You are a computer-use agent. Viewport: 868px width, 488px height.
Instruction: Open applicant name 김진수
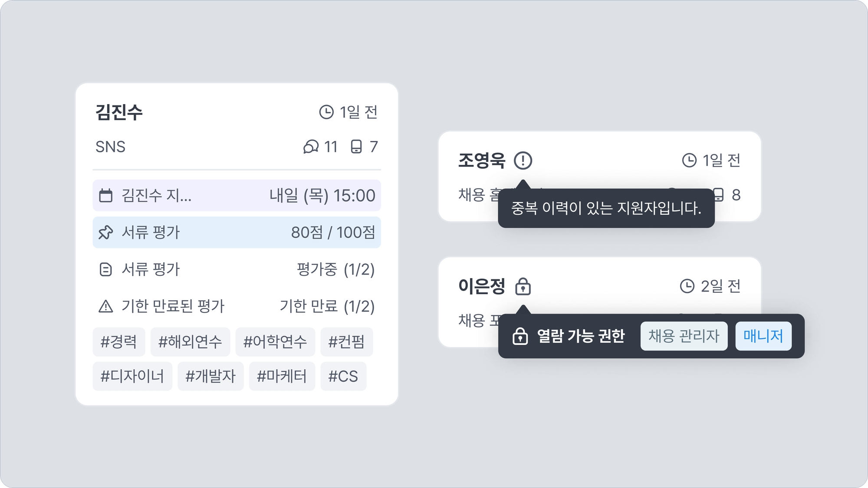click(119, 112)
